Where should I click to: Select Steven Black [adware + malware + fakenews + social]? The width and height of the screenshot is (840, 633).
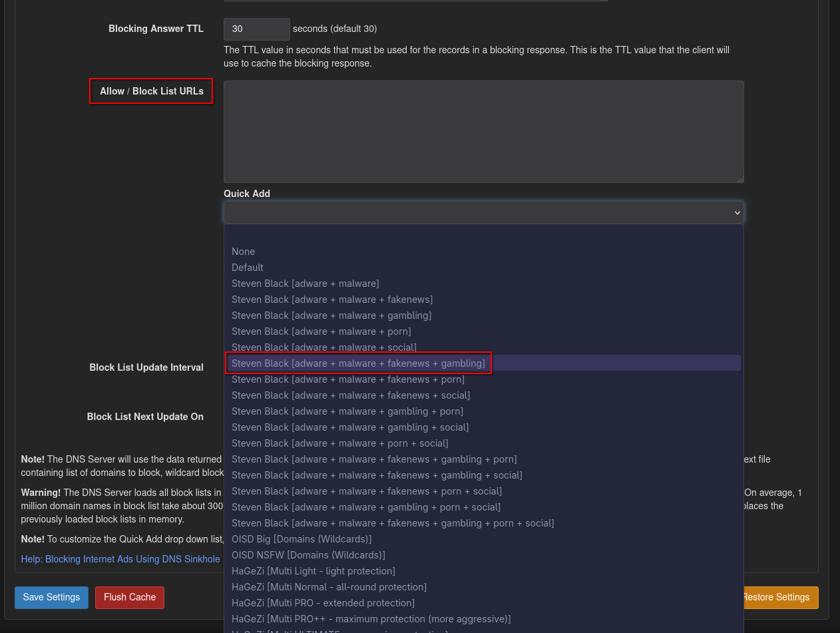484,395
